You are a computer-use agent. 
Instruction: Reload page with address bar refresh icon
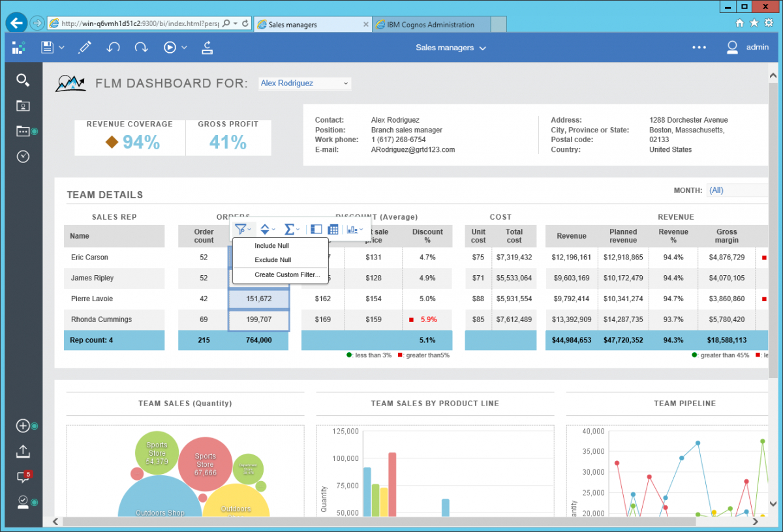point(245,23)
